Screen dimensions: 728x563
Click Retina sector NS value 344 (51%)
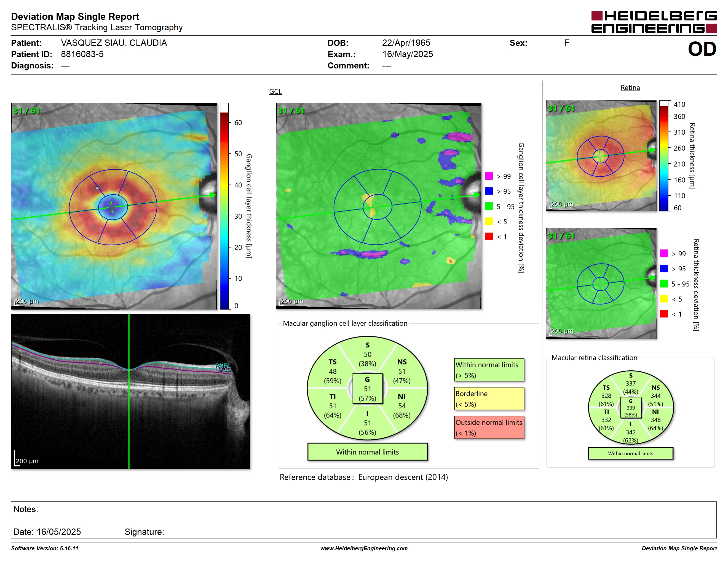pos(655,400)
